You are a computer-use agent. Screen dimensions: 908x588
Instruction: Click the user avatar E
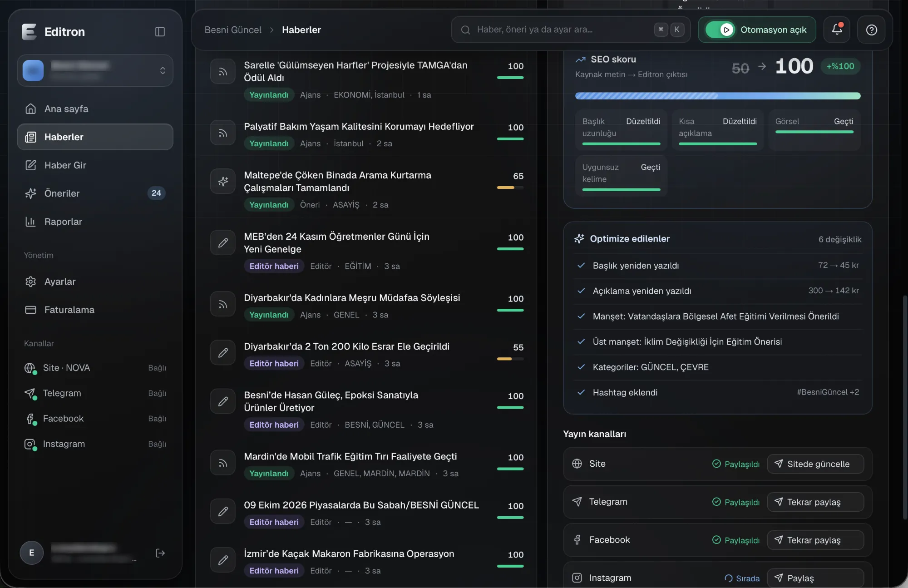coord(32,553)
